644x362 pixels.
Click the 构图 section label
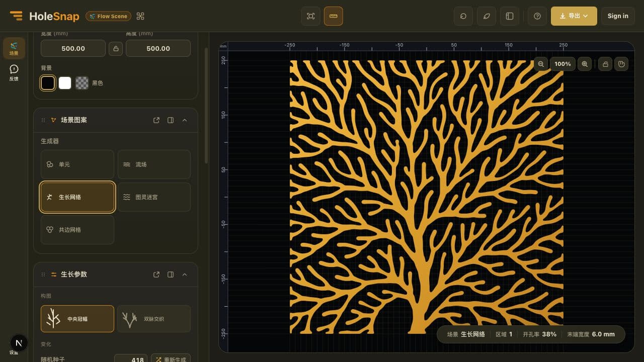[46, 296]
